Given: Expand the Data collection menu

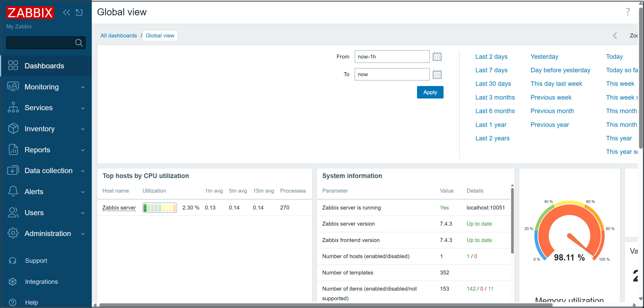Looking at the screenshot, I should pyautogui.click(x=48, y=171).
